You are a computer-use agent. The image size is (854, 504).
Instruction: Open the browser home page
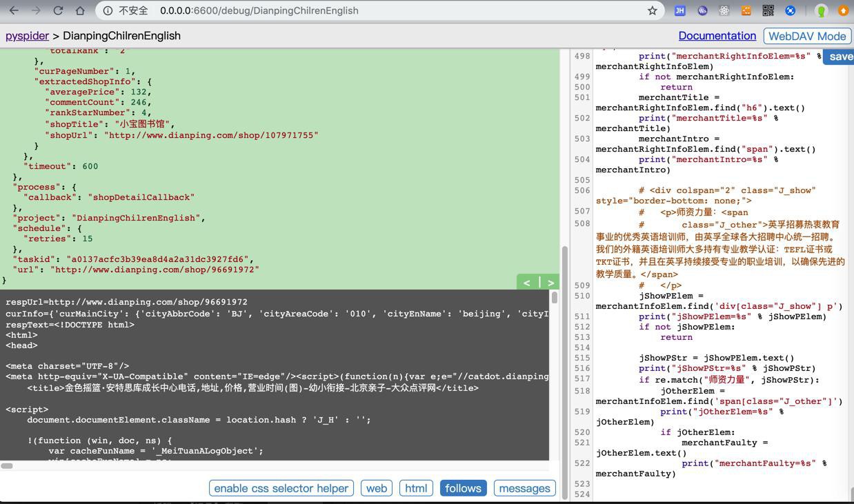(80, 10)
